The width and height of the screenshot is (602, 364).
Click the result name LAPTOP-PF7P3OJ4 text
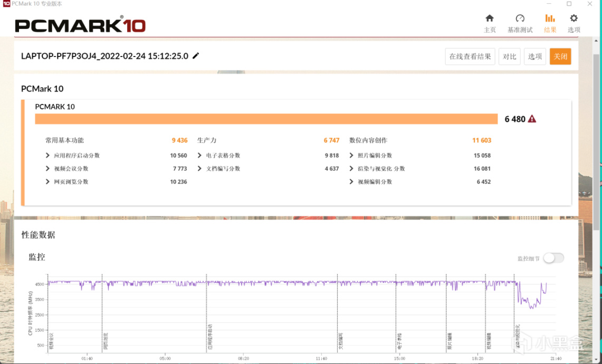(x=105, y=56)
